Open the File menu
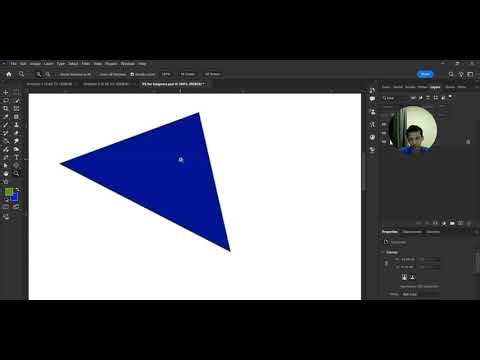The height and width of the screenshot is (360, 480). [x=13, y=63]
